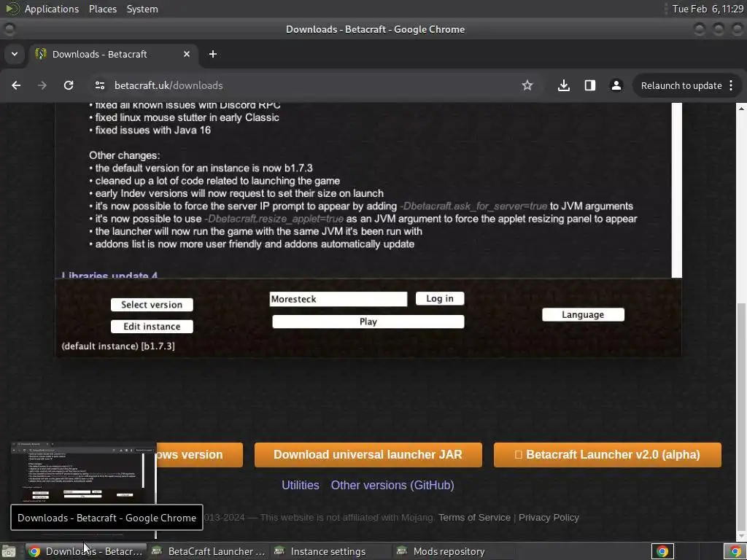Click the Language button
Screen dimensions: 747x560
click(583, 315)
